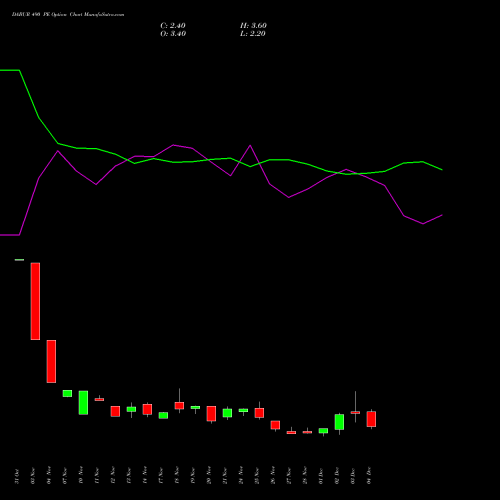500x500 pixels.
Task: Select the open value 'O: 3.40'
Action: (173, 34)
